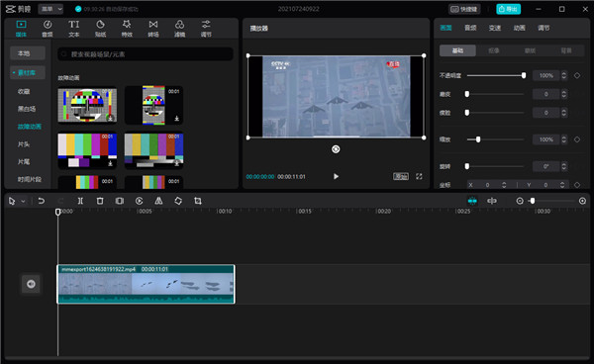The height and width of the screenshot is (364, 594).
Task: Play the preview video
Action: [x=336, y=176]
